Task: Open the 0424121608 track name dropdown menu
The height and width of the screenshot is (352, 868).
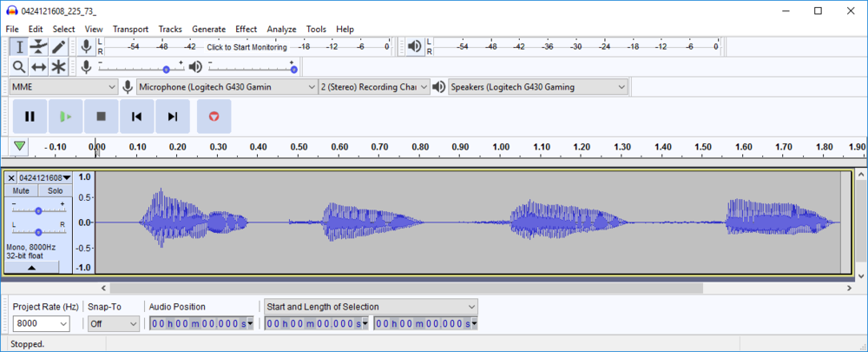Action: [x=45, y=178]
